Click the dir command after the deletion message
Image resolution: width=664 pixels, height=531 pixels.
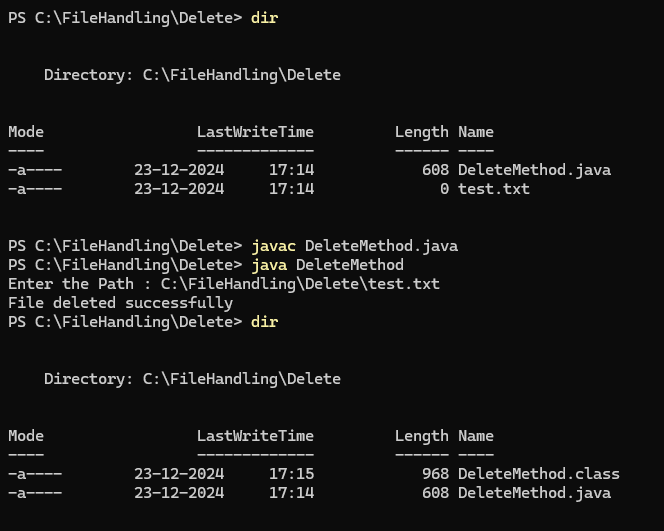265,322
